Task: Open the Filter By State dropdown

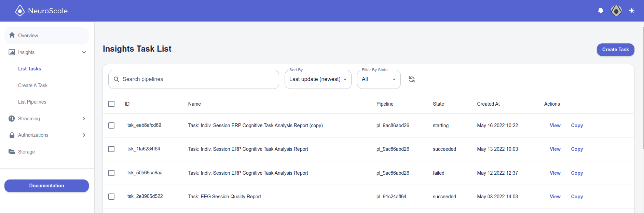Action: 379,79
